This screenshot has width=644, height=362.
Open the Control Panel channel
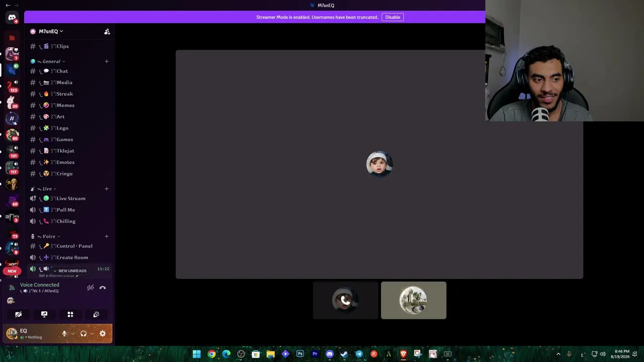coord(69,246)
